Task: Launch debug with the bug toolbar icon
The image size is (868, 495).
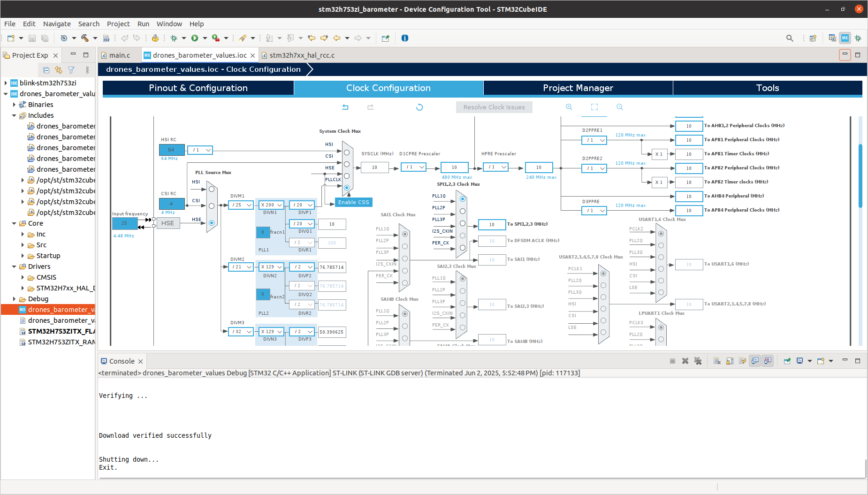Action: 174,38
